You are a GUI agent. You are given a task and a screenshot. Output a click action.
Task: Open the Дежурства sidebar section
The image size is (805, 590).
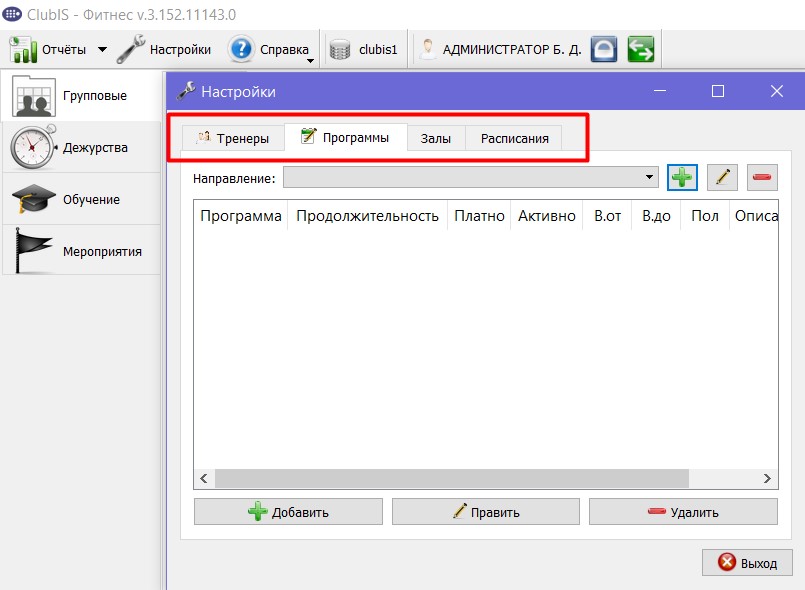[x=82, y=147]
